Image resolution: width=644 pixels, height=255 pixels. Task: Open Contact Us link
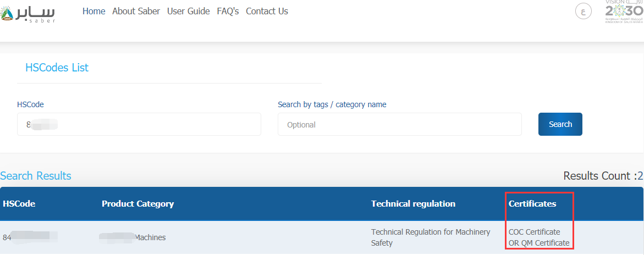tap(267, 12)
